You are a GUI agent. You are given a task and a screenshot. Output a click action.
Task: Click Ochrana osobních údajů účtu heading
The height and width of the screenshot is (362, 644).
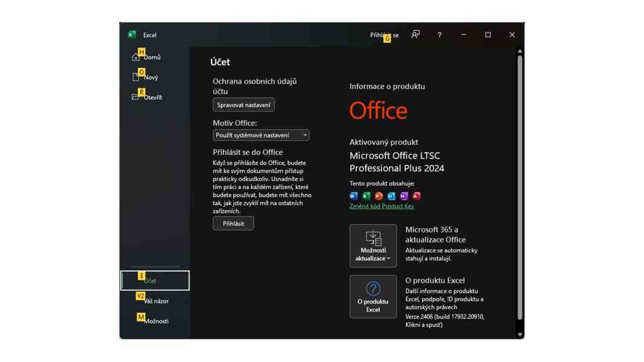[x=255, y=86]
